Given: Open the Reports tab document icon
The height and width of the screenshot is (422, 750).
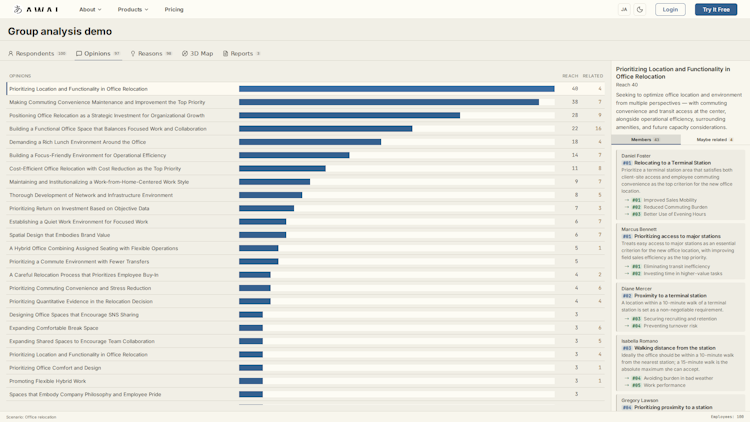Looking at the screenshot, I should 225,54.
